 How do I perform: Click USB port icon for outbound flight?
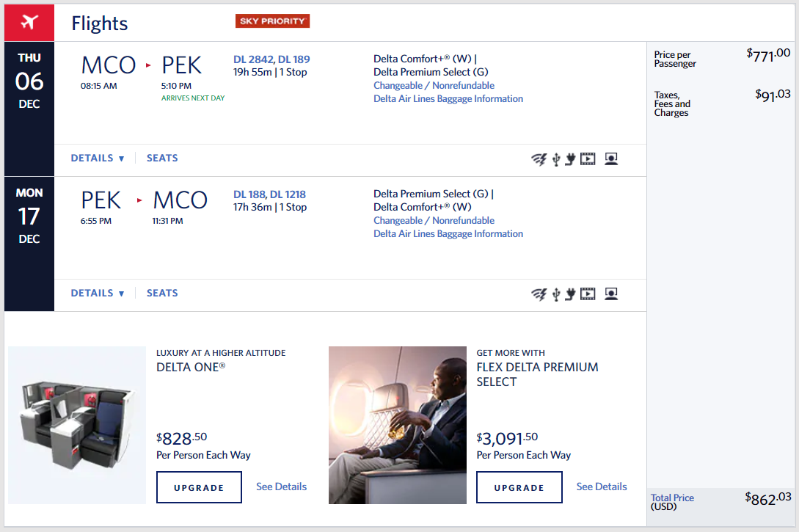(x=556, y=159)
